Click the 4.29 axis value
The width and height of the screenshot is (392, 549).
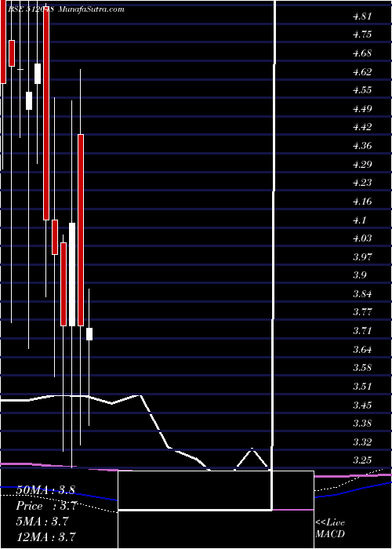362,164
